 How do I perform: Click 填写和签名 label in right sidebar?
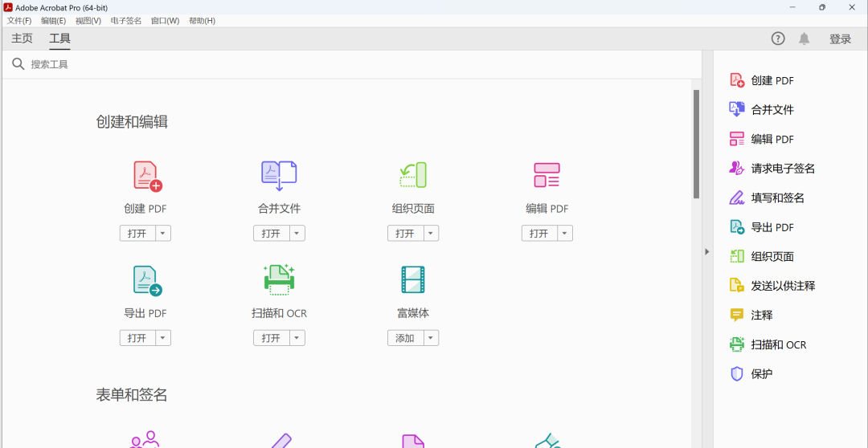(777, 198)
